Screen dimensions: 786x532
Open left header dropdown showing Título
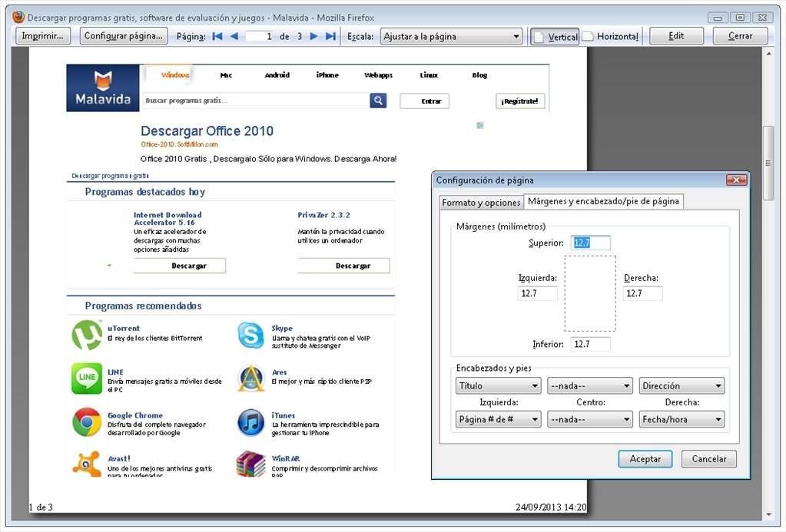[499, 385]
